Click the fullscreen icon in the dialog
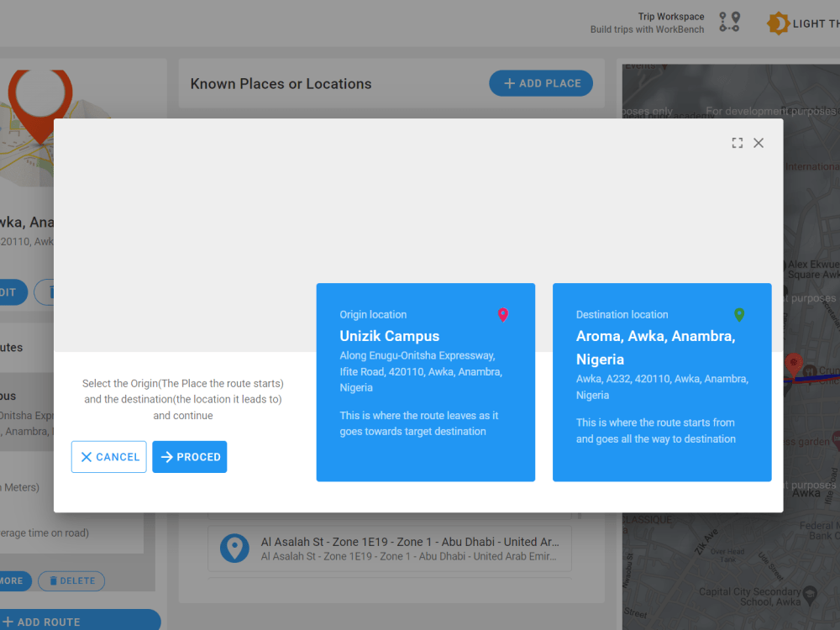 tap(738, 143)
